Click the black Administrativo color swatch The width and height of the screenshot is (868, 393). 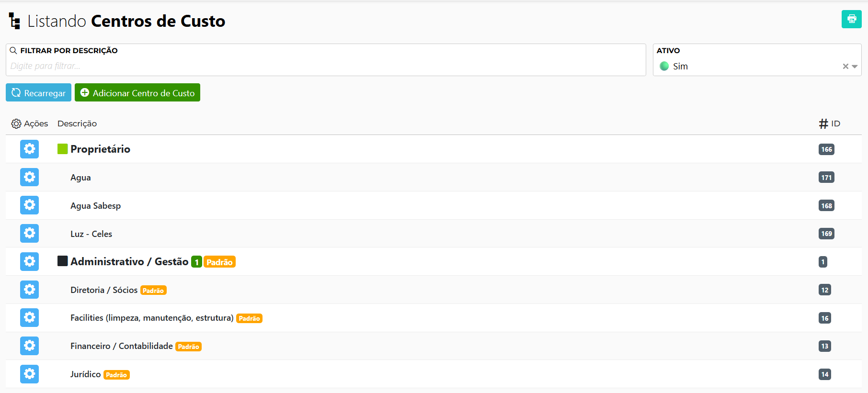coord(62,261)
